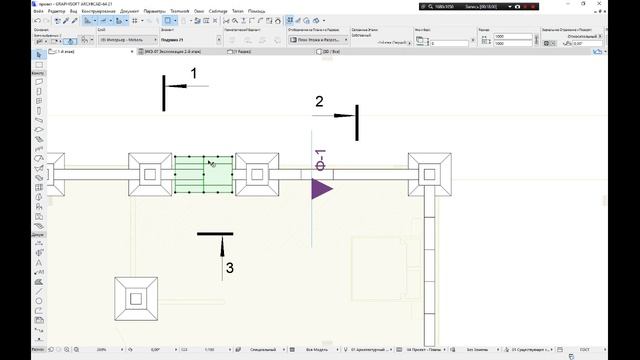Open the grid snap dropdown arrow
Screen dimensions: 640x360
pos(142,20)
